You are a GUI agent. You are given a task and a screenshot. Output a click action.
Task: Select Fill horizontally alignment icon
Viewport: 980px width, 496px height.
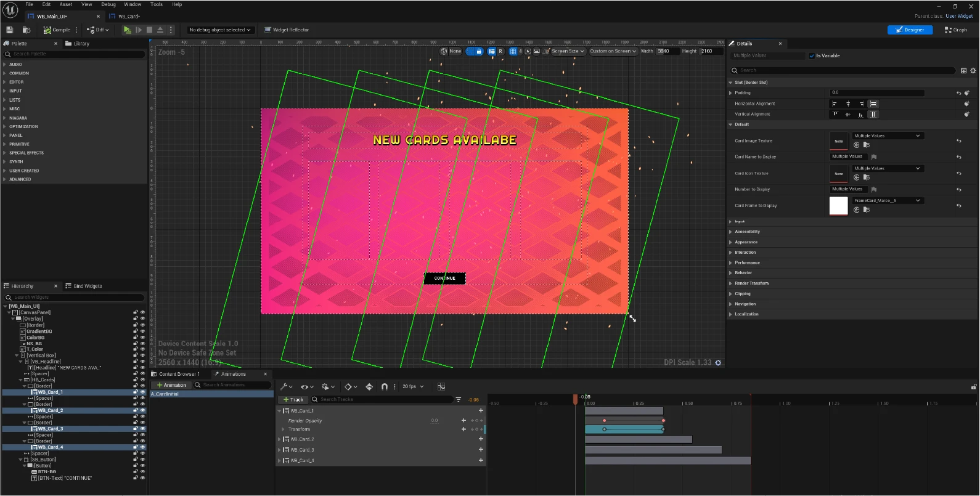873,104
